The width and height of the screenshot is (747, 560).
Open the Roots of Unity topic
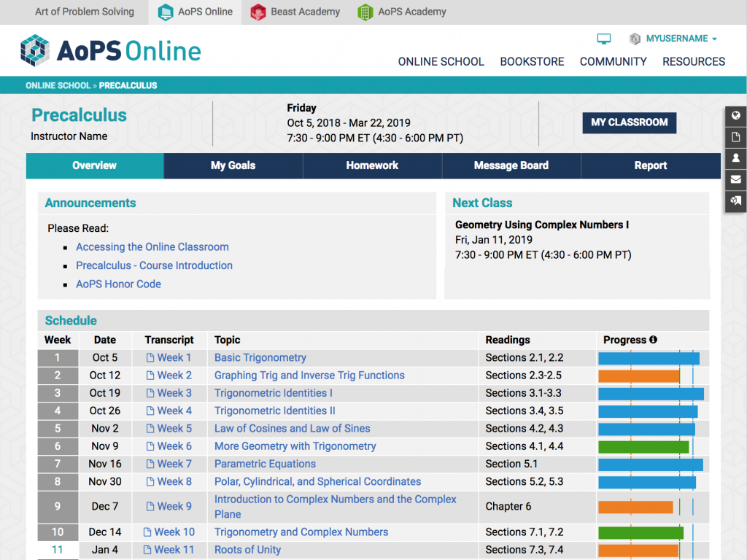[x=247, y=550]
